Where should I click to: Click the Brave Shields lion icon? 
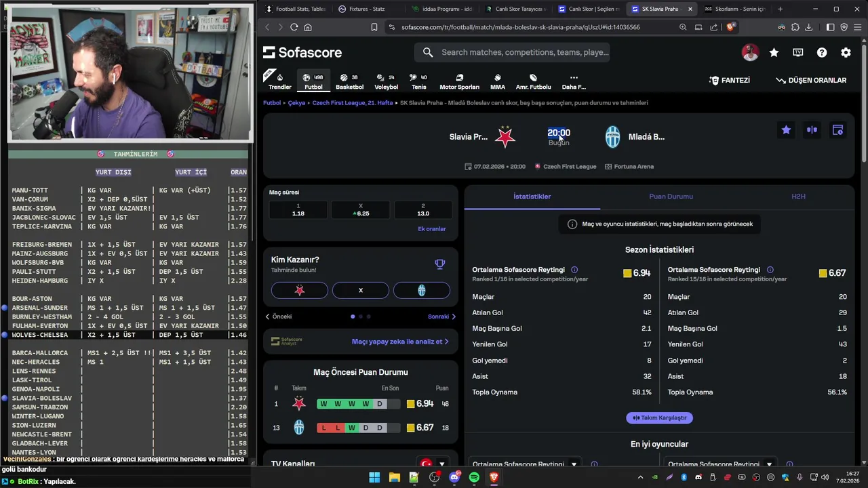pyautogui.click(x=730, y=27)
